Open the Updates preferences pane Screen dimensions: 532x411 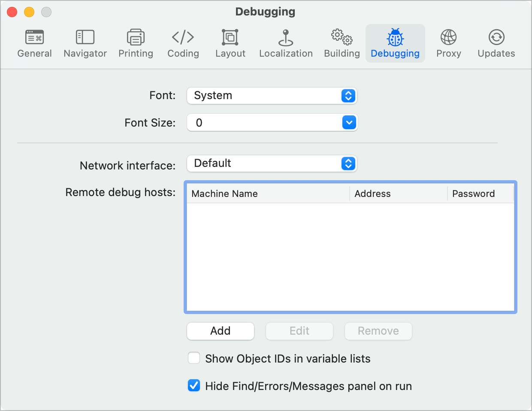coord(496,43)
